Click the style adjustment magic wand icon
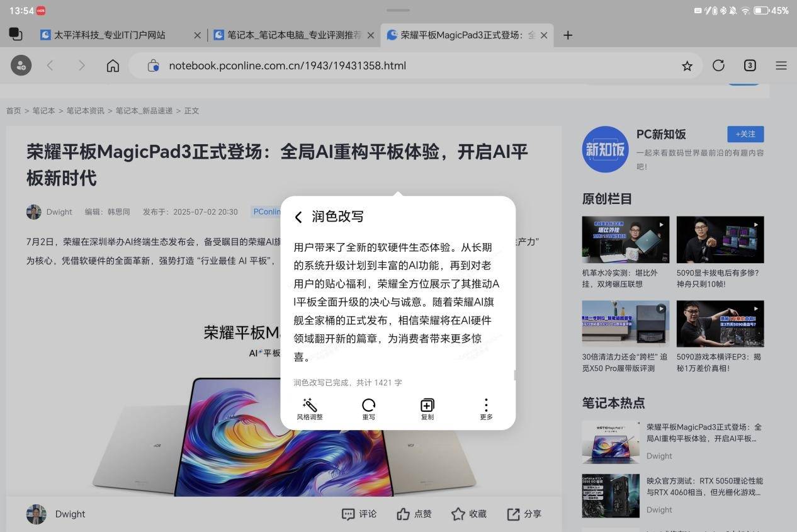Viewport: 797px width, 532px height. coord(309,405)
